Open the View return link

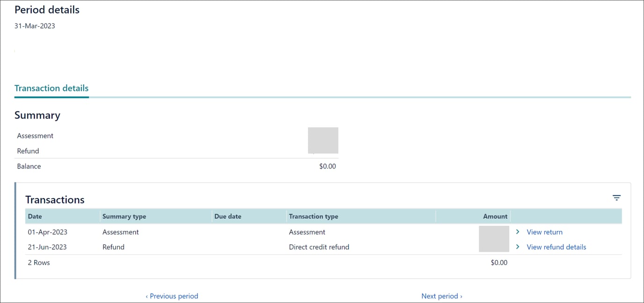(x=544, y=232)
